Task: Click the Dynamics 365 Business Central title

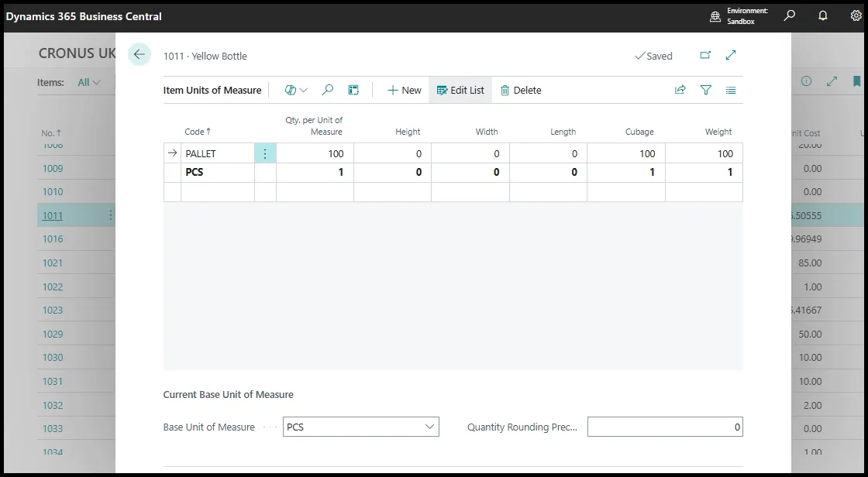Action: pyautogui.click(x=84, y=16)
